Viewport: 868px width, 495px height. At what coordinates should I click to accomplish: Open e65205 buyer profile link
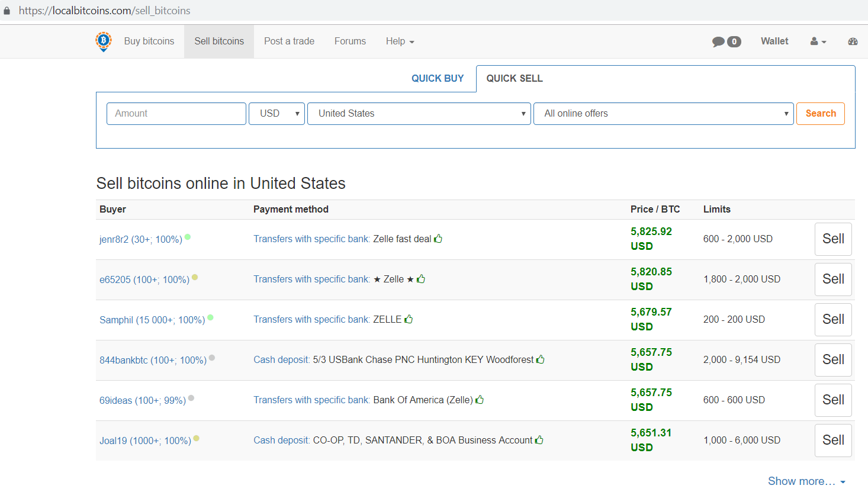[144, 279]
